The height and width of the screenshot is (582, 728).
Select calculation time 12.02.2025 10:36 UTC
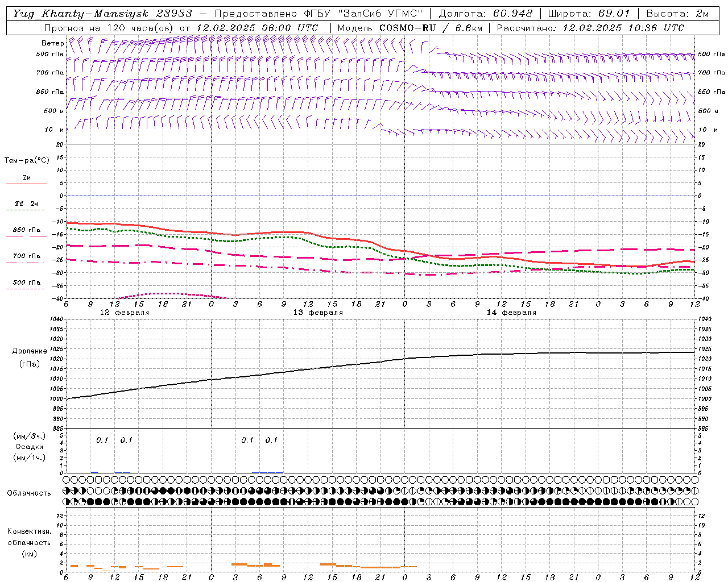click(623, 28)
